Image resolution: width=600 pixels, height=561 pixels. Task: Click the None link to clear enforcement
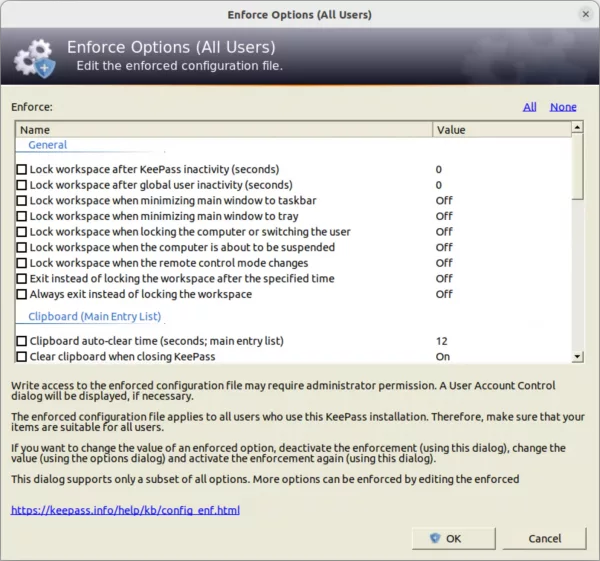pyautogui.click(x=563, y=107)
